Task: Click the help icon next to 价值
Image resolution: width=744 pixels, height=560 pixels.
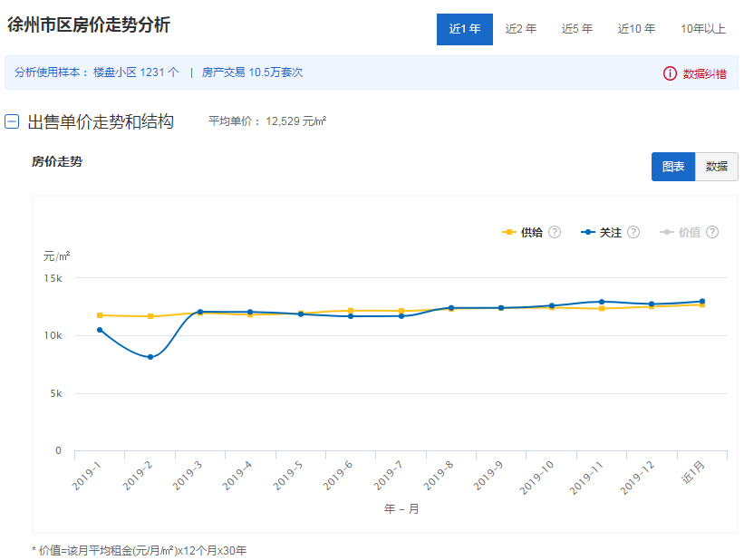Action: click(x=712, y=232)
